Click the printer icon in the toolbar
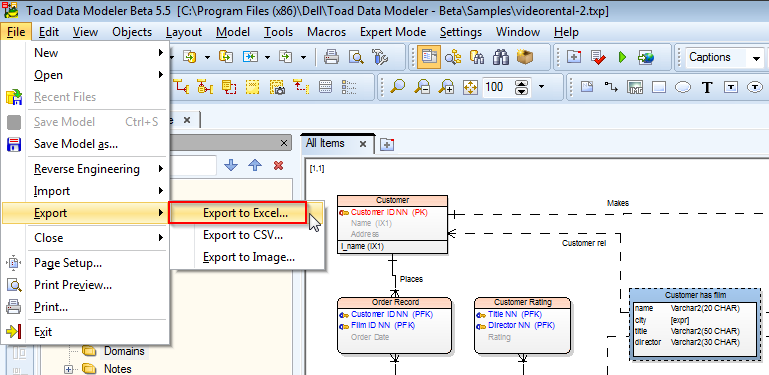Viewport: 769px width, 375px height. tap(332, 57)
